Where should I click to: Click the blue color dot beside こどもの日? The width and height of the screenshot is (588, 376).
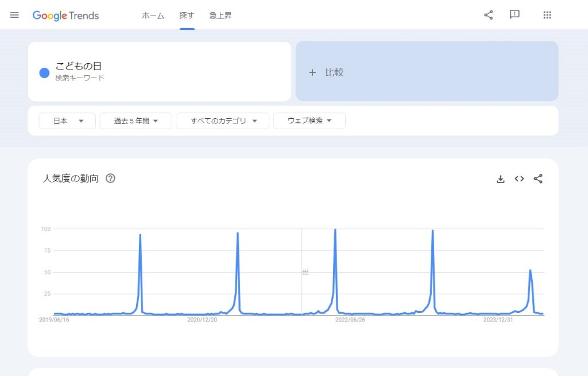[44, 73]
